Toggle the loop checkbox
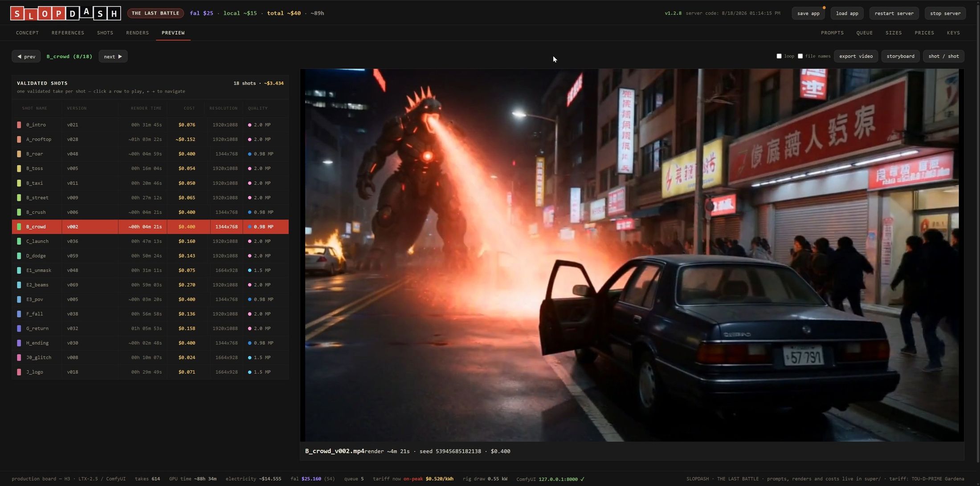This screenshot has width=980, height=486. (x=779, y=56)
